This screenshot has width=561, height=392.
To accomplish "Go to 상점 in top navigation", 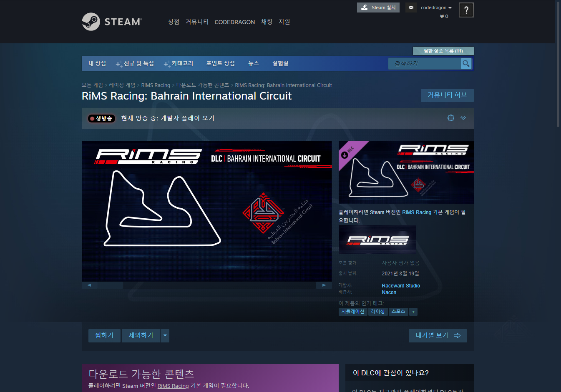I will pyautogui.click(x=174, y=22).
